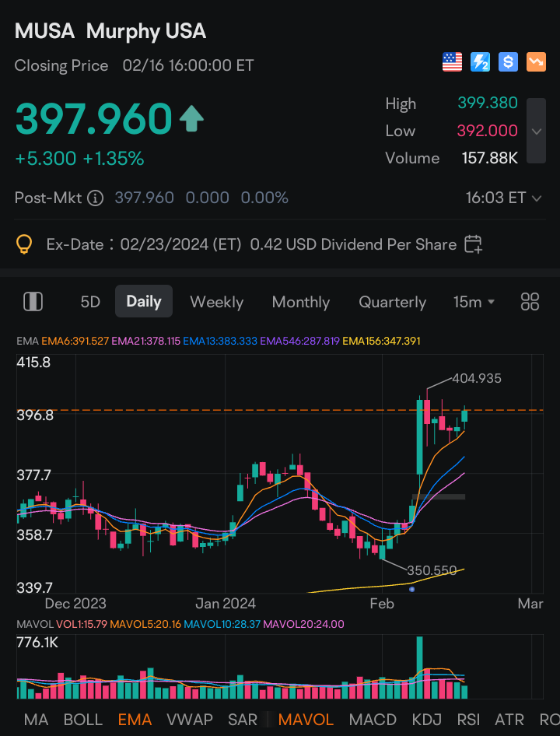Switch to the 5D chart tab
This screenshot has width=560, height=736.
pyautogui.click(x=90, y=302)
